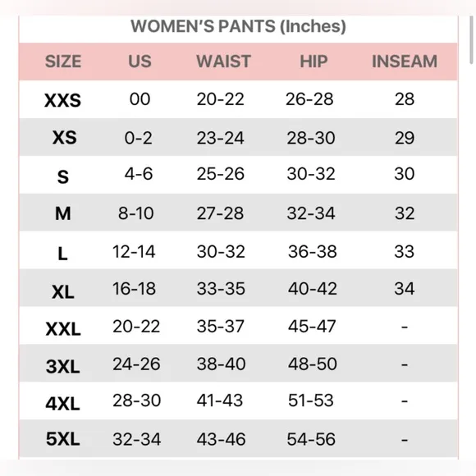Image resolution: width=476 pixels, height=476 pixels.
Task: Select US size 12-14 cell
Action: click(x=134, y=251)
